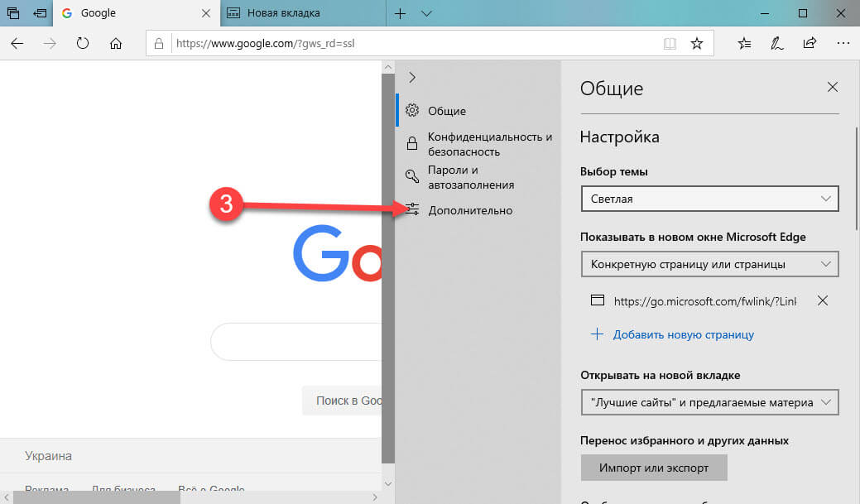860x504 pixels.
Task: Open Settings and more ellipsis menu
Action: 843,43
